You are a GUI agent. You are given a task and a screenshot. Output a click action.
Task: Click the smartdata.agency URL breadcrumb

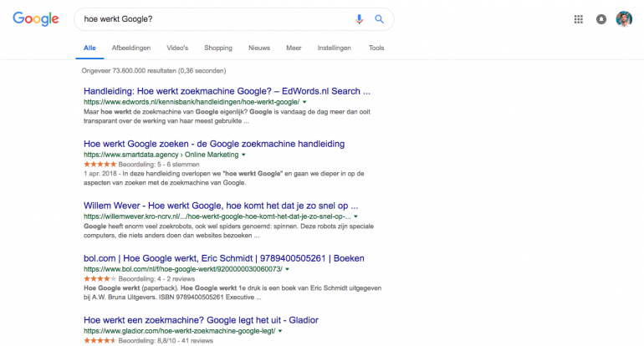161,155
